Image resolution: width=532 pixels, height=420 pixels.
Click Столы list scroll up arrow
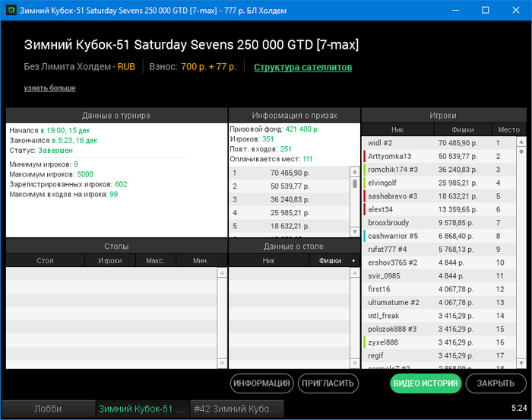[x=222, y=272]
